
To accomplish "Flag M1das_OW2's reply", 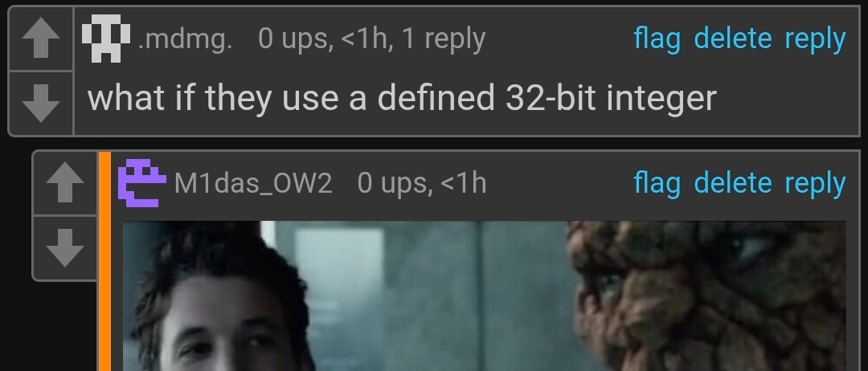I will (x=657, y=184).
